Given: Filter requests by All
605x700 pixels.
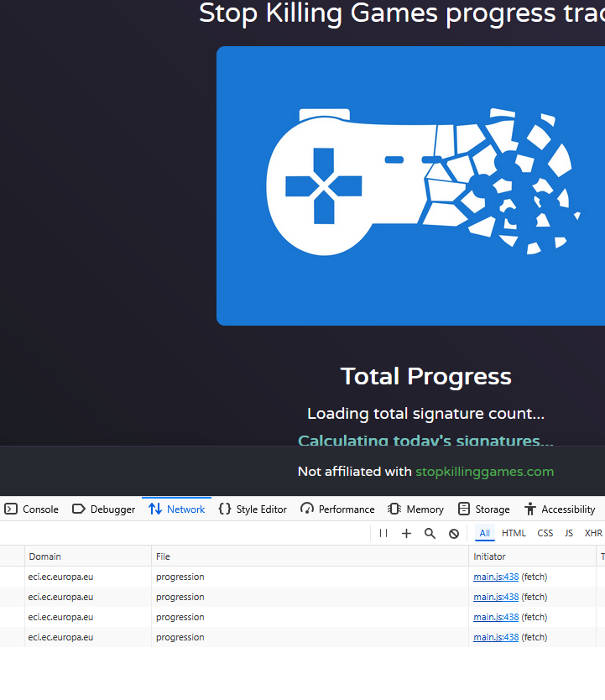Looking at the screenshot, I should pyautogui.click(x=484, y=533).
